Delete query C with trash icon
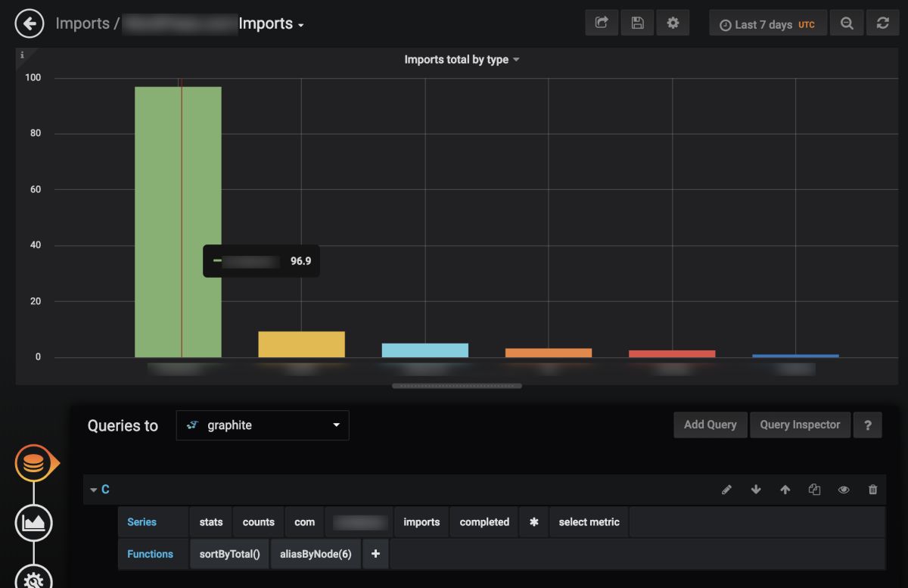Viewport: 908px width, 588px height. (x=872, y=490)
